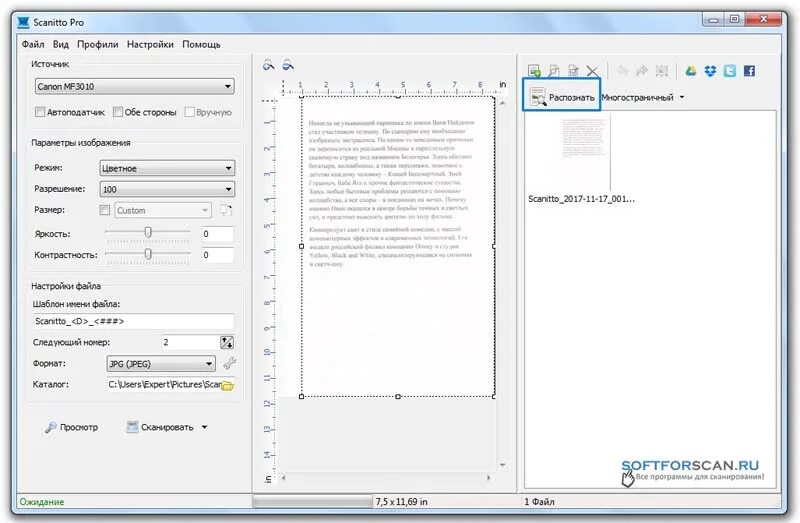Image resolution: width=800 pixels, height=523 pixels.
Task: Click the reset counter icon next to Следующий номер
Action: [x=227, y=342]
